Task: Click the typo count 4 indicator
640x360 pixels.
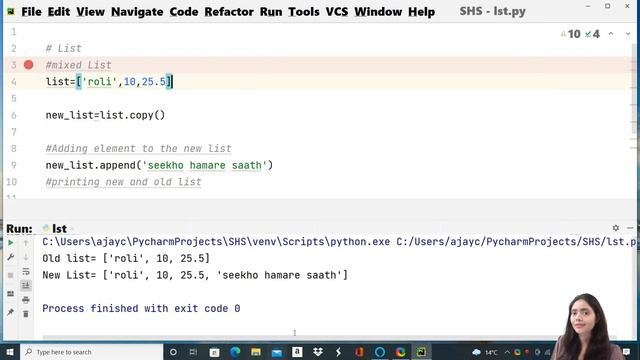Action: tap(592, 34)
